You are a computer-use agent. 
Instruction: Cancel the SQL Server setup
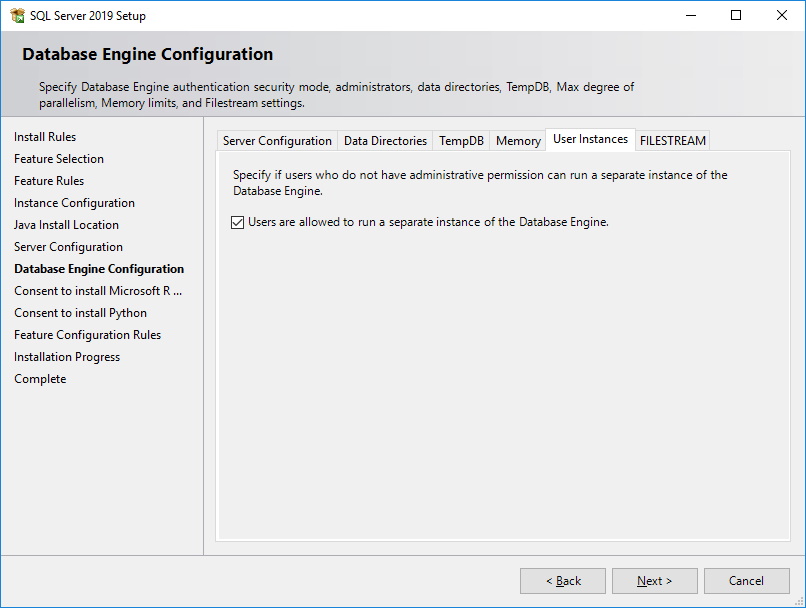(746, 581)
